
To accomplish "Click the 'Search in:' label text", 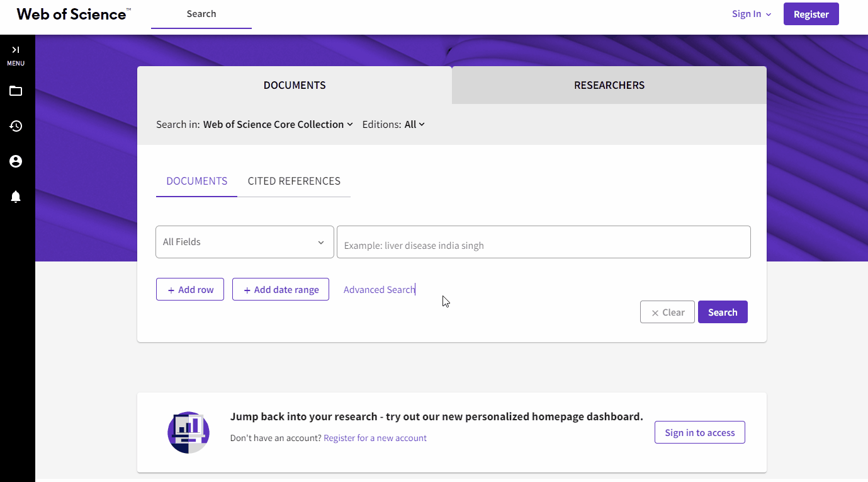I will coord(178,124).
